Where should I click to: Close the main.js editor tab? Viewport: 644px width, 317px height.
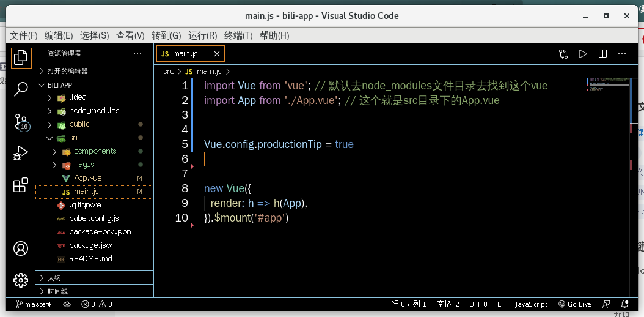tap(217, 54)
